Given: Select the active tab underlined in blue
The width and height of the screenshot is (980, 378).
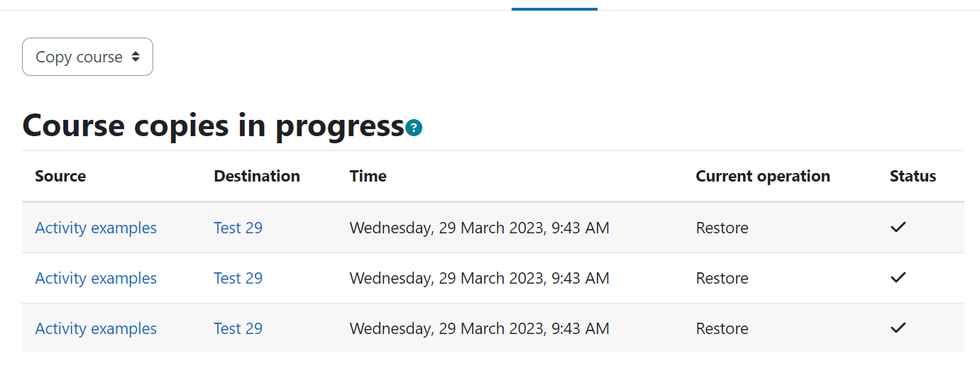Looking at the screenshot, I should pyautogui.click(x=554, y=6).
